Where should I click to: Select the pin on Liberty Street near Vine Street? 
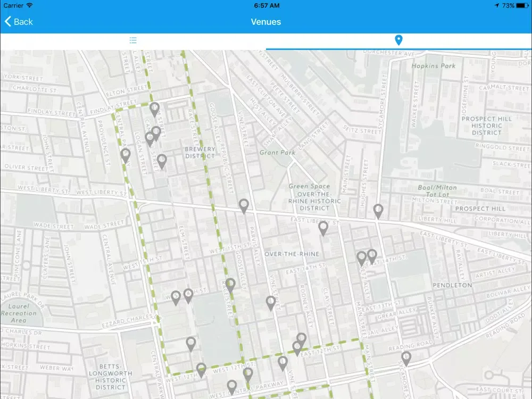(244, 206)
